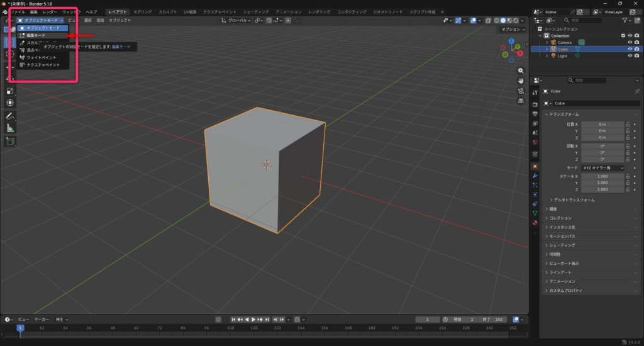Viewport: 644px width, 346px height.
Task: Choose Weight Paint (ウェイトペイント) mode entry
Action: click(43, 57)
